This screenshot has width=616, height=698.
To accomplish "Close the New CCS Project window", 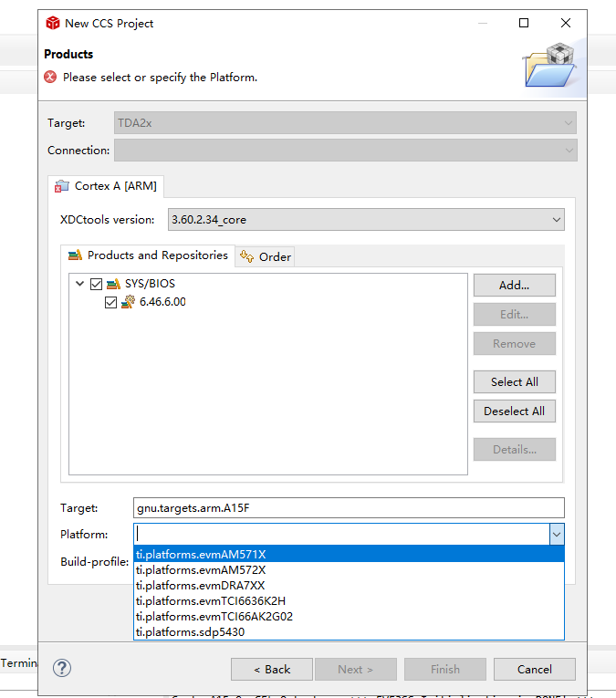I will point(566,23).
